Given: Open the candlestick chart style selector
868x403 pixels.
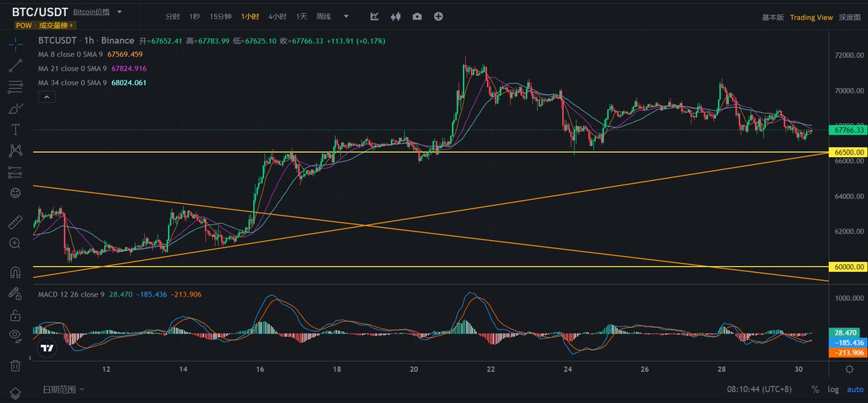Looking at the screenshot, I should click(x=396, y=16).
